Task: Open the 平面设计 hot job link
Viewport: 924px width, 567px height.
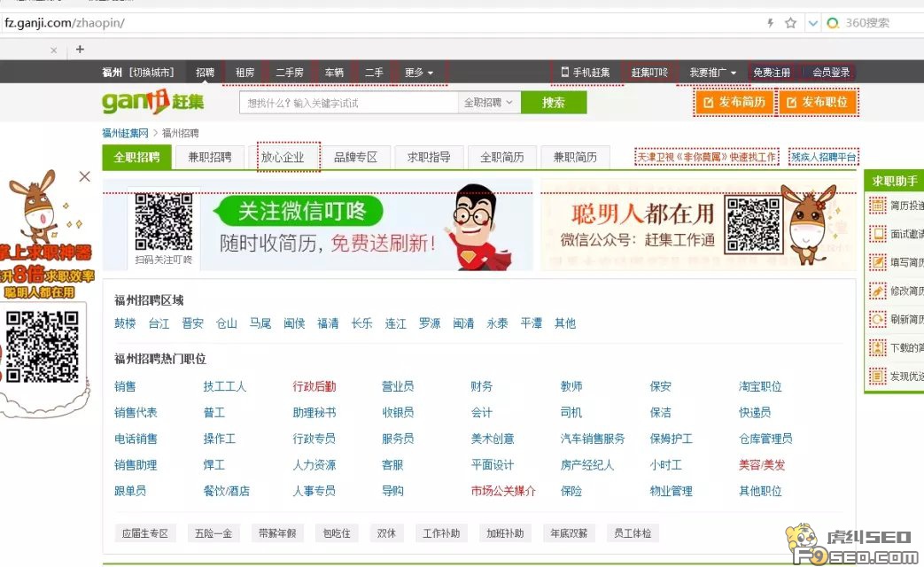Action: tap(491, 464)
